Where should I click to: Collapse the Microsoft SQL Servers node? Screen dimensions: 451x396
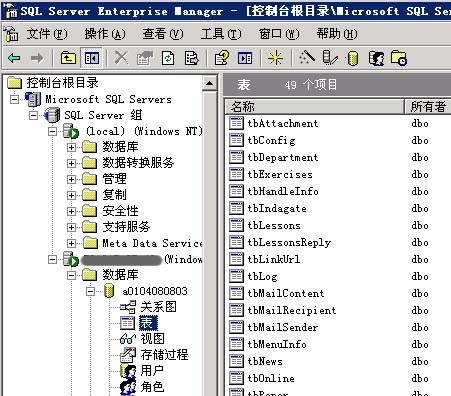click(14, 99)
